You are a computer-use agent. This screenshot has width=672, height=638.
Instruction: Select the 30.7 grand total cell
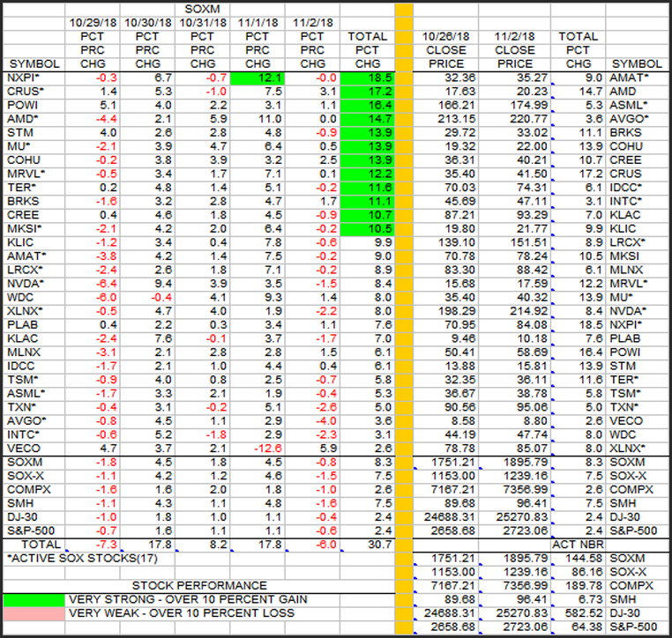pyautogui.click(x=380, y=545)
